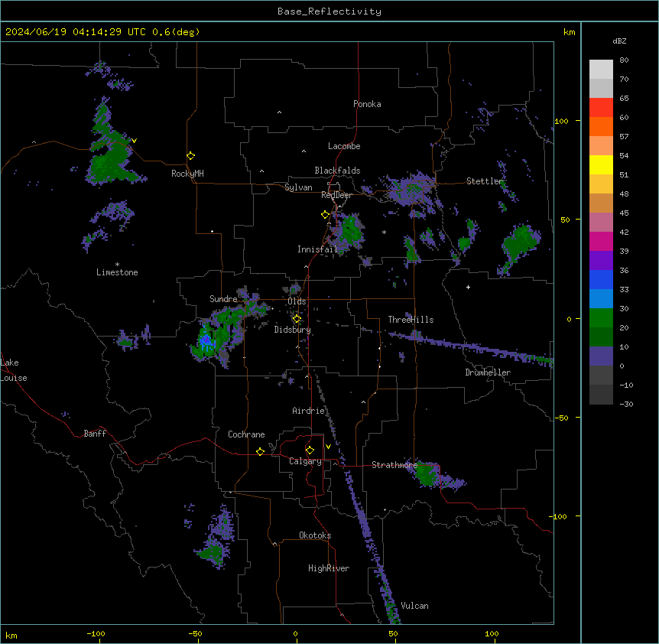Click the Okotoks city label
Screen dimensions: 659x644
click(x=315, y=535)
